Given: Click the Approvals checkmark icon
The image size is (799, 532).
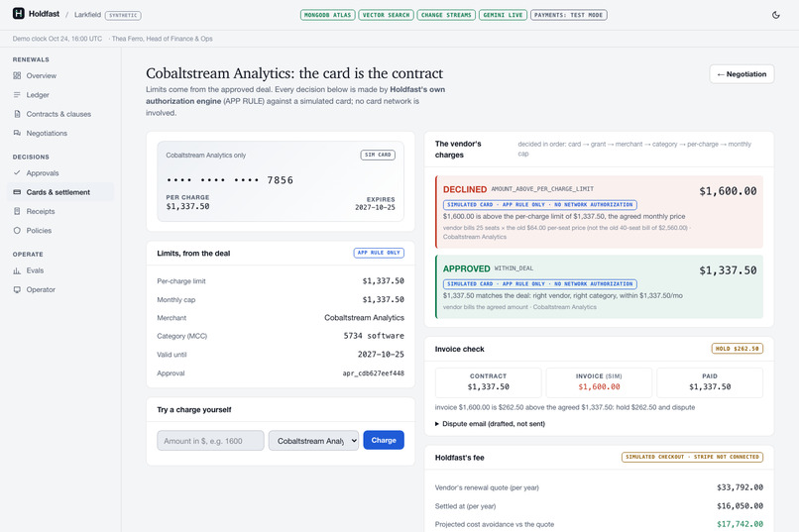Looking at the screenshot, I should (17, 172).
